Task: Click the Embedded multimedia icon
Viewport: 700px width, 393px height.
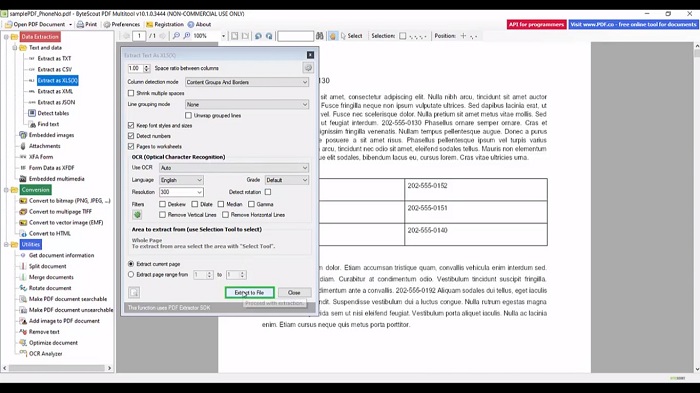Action: pyautogui.click(x=23, y=179)
